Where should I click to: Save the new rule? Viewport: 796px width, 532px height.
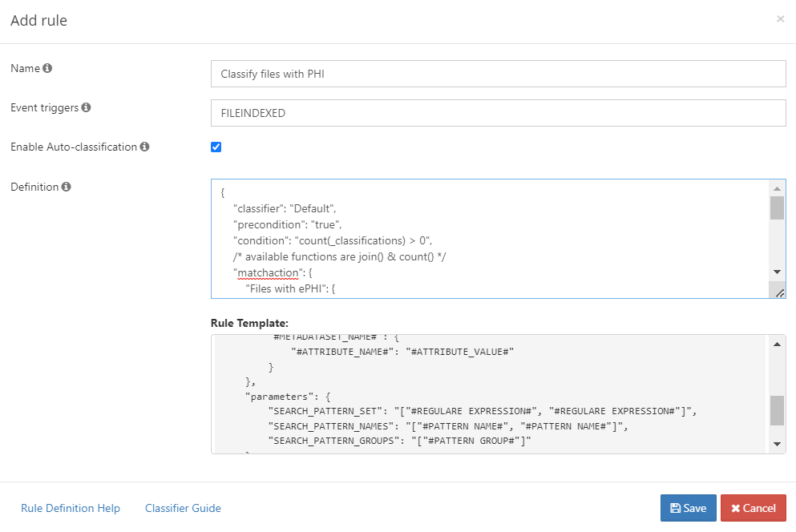tap(688, 508)
